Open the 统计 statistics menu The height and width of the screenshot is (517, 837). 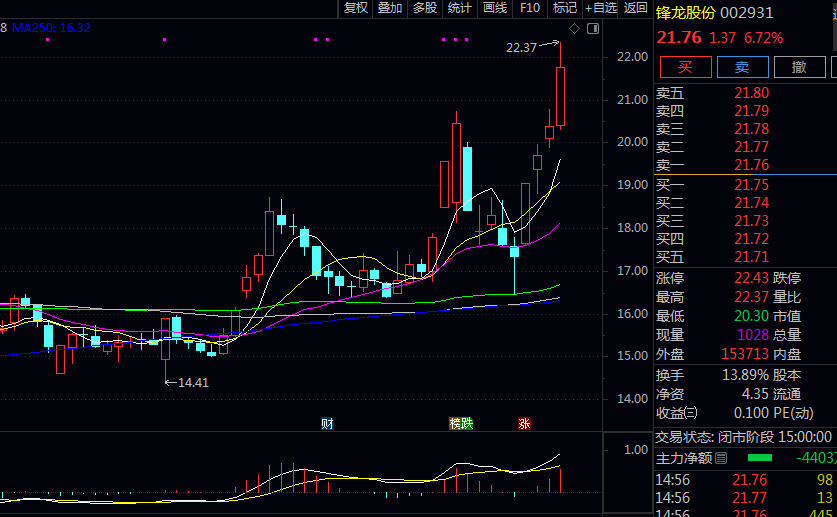coord(460,8)
